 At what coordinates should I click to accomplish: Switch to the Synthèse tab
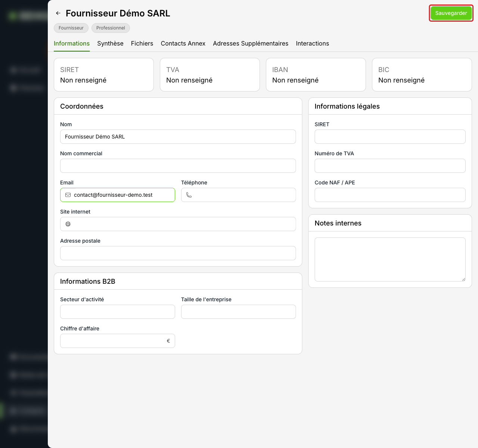[x=110, y=44]
